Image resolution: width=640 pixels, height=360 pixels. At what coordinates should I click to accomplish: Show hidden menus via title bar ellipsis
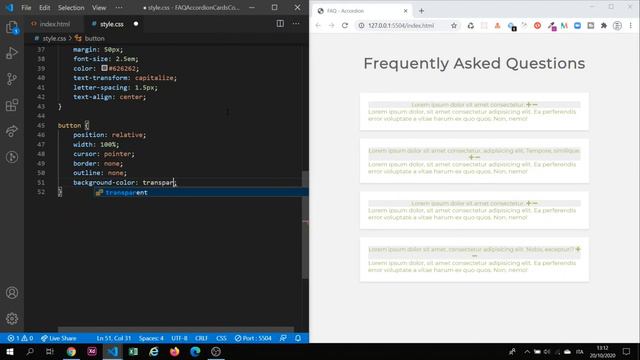119,7
